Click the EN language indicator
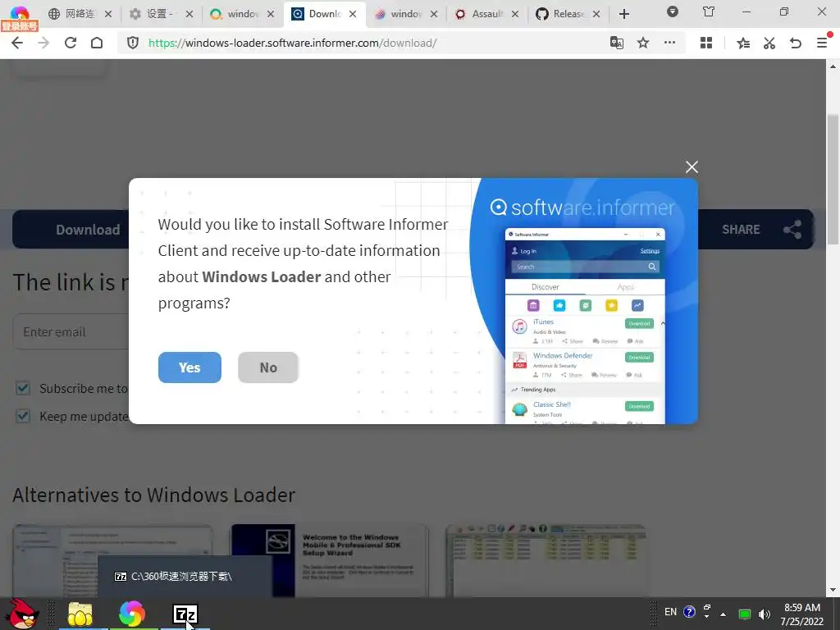Screen dimensions: 840x630 [670, 612]
